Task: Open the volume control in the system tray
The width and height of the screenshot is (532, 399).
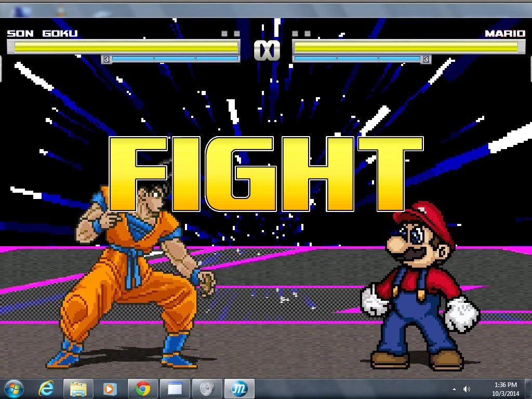Action: (467, 389)
